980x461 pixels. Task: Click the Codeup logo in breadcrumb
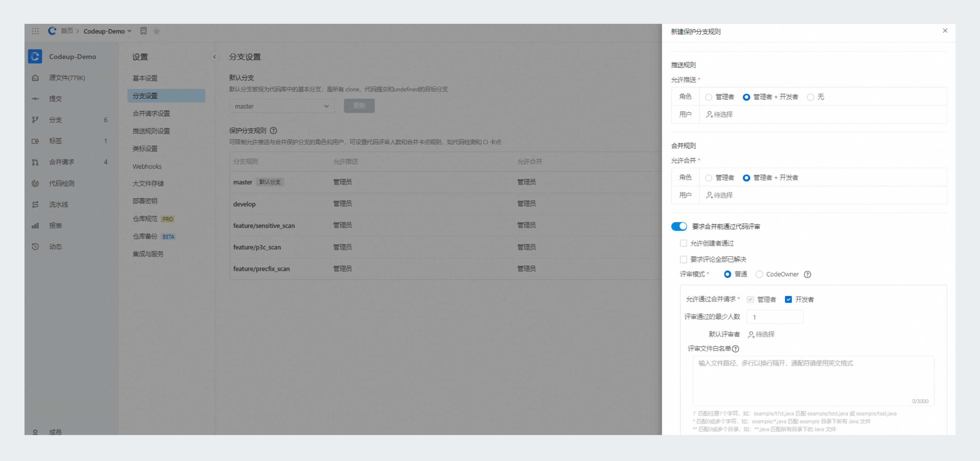52,31
